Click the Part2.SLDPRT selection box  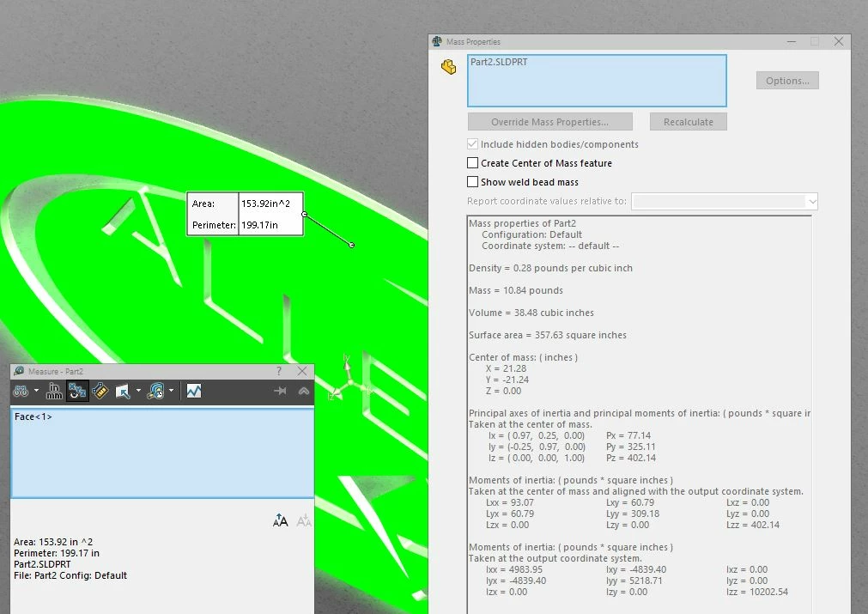[597, 80]
